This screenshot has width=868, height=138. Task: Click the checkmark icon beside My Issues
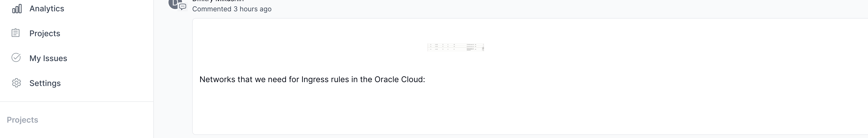point(16,58)
